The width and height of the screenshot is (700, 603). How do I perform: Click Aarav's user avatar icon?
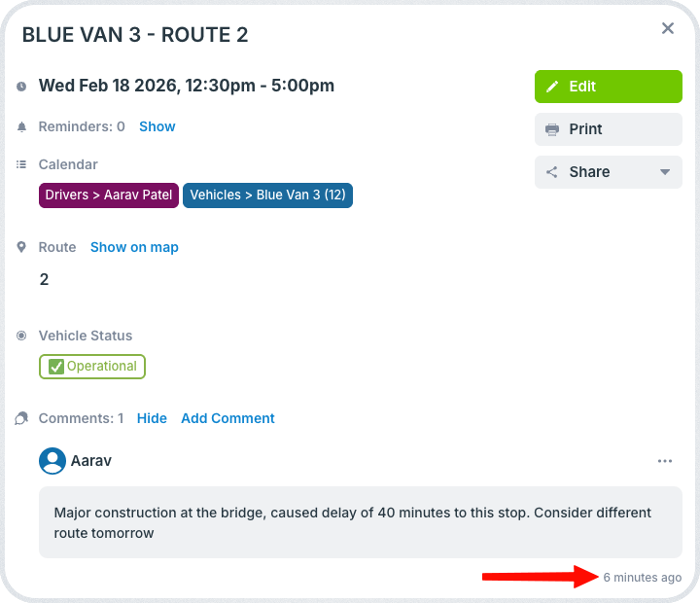coord(52,461)
